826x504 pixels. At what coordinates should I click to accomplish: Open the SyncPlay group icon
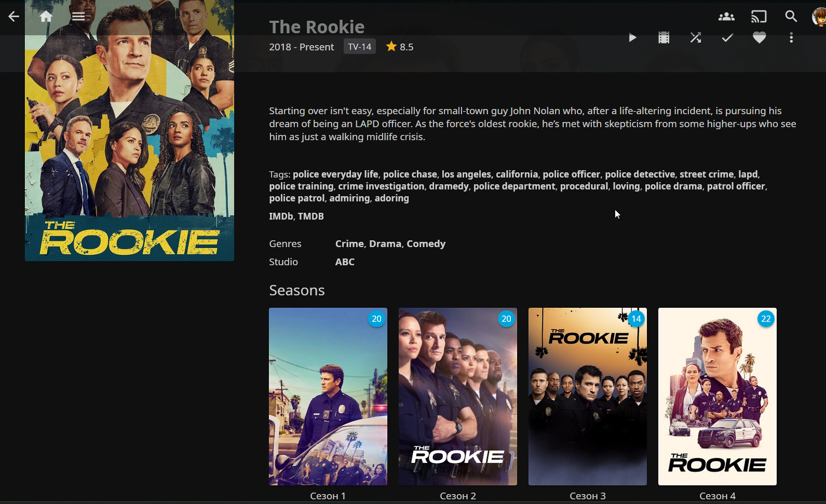[x=726, y=17]
